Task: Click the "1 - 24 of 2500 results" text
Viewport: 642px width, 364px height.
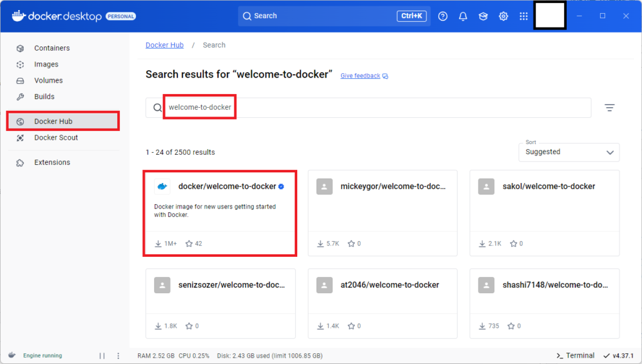Action: pos(180,152)
